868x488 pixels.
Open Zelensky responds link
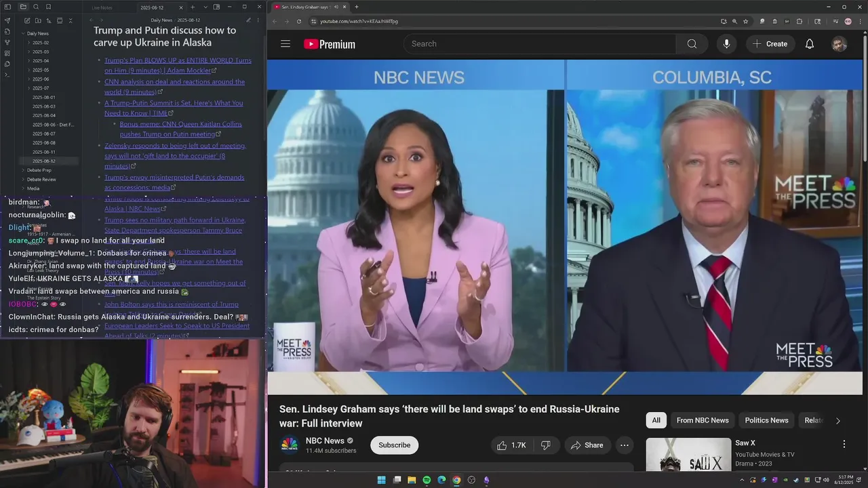(175, 155)
